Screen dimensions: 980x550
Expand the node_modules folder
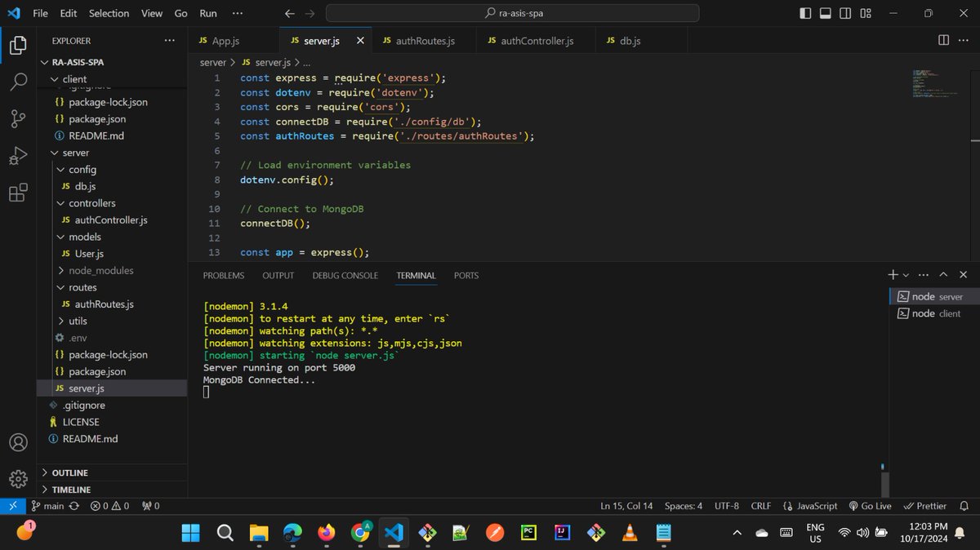pyautogui.click(x=113, y=270)
